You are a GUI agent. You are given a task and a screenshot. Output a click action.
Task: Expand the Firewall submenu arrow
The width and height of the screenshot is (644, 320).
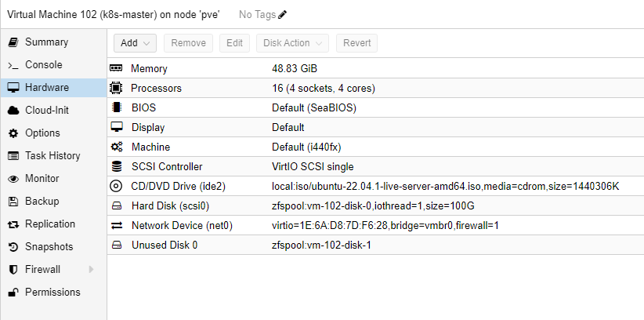click(92, 270)
